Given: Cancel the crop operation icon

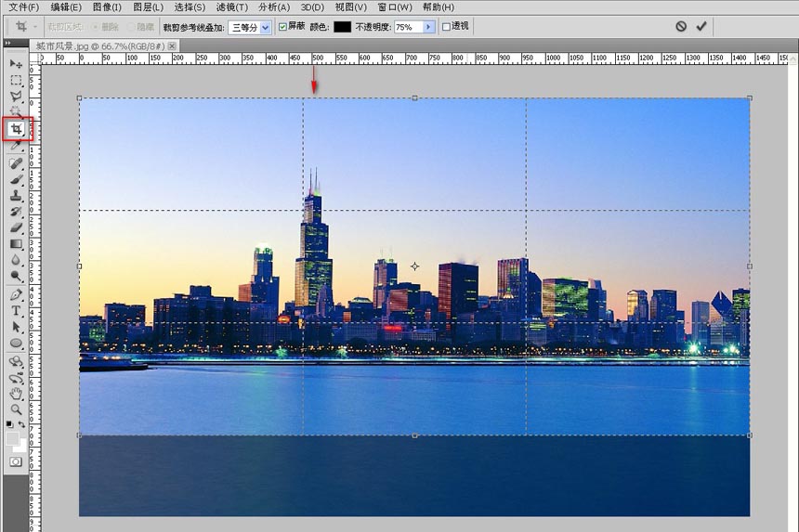Looking at the screenshot, I should pos(681,27).
